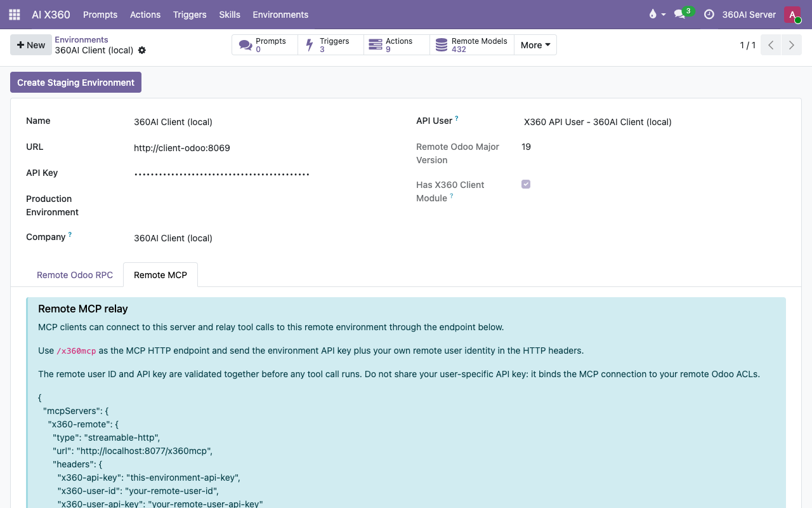Select the Remote MCP tab
The image size is (812, 508).
(x=160, y=275)
